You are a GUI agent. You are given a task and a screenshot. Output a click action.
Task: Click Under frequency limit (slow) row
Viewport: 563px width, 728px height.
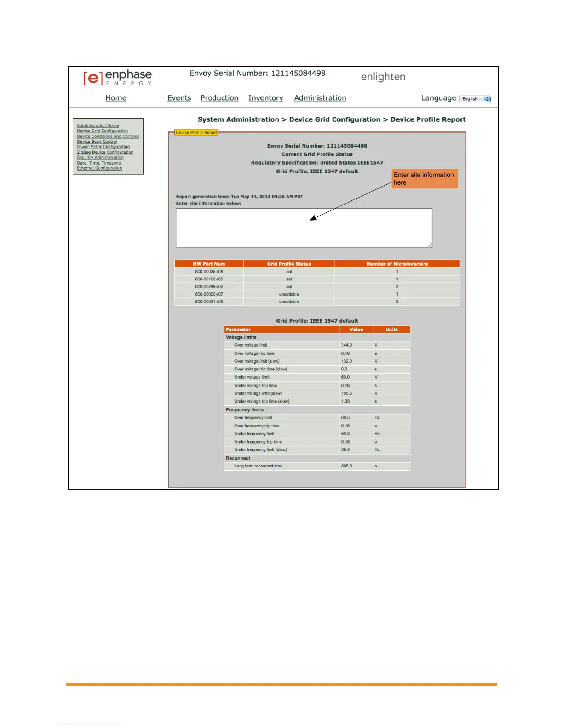[x=317, y=450]
